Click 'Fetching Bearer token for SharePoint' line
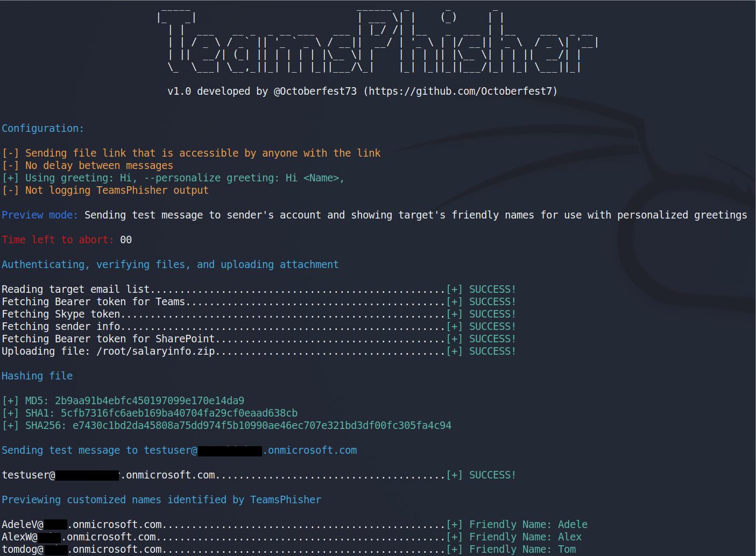 point(259,339)
